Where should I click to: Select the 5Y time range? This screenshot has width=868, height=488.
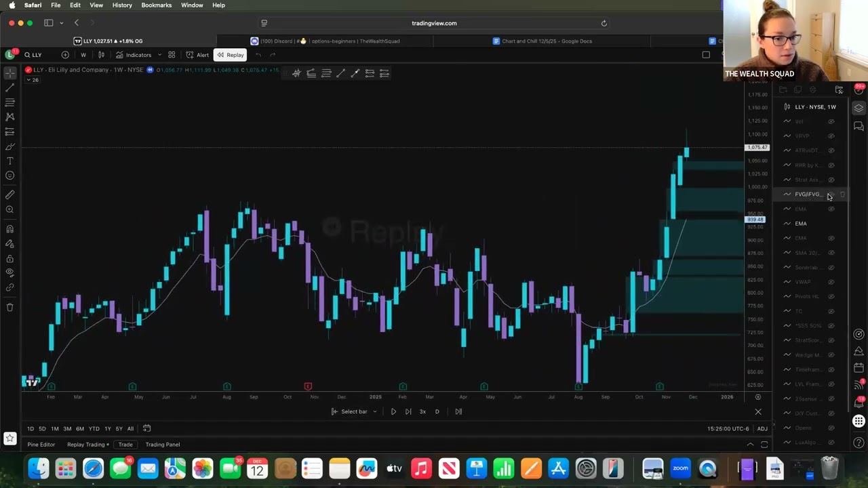coord(119,428)
